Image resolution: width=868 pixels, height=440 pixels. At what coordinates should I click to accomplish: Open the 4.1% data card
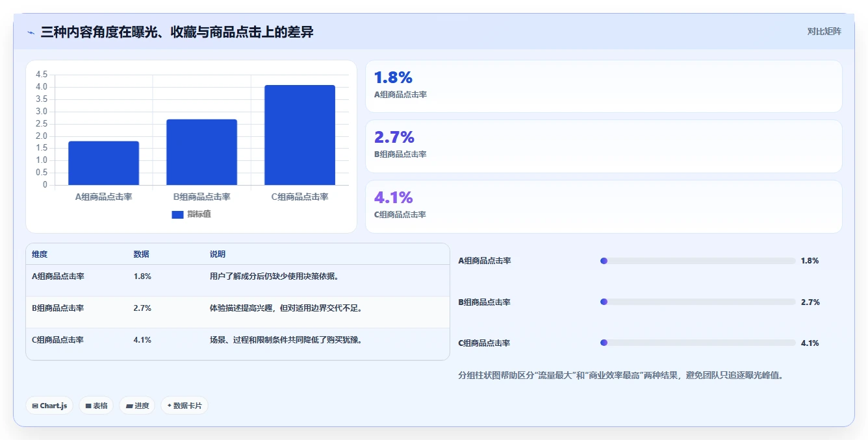604,206
